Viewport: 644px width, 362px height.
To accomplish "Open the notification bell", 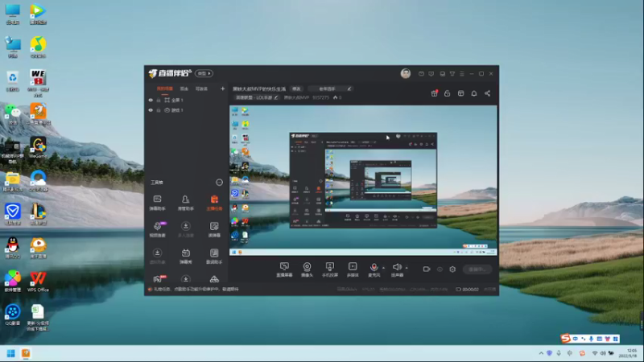I will pos(474,93).
